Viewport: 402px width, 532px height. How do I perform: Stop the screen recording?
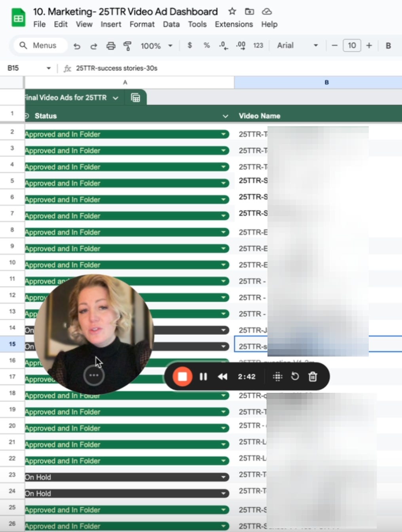[x=182, y=376]
